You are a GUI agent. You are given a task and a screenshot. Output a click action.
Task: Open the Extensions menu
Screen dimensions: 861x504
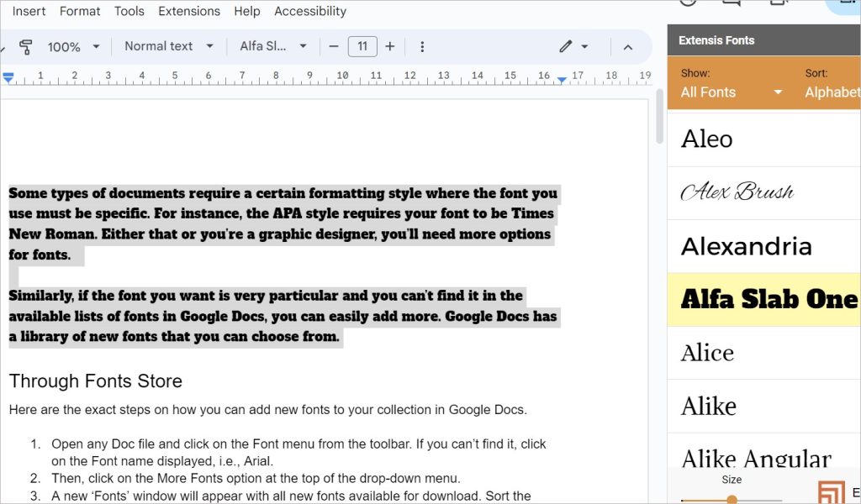(189, 11)
